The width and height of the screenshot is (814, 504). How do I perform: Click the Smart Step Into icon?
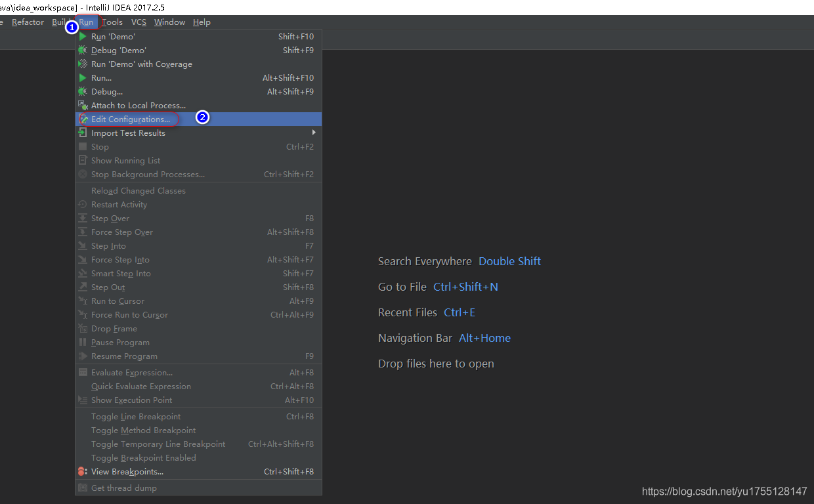click(x=83, y=274)
